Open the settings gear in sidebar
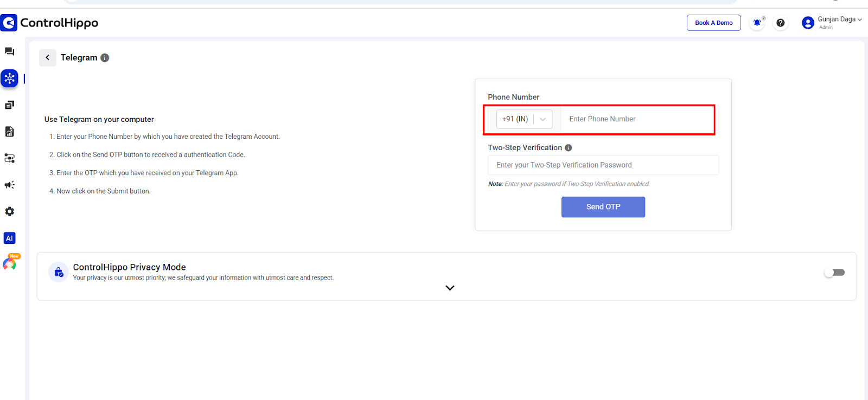Screen dimensions: 868x400 point(9,211)
